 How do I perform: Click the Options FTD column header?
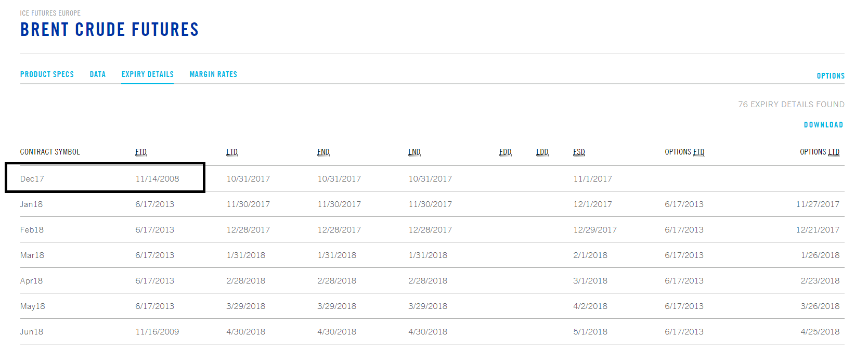click(x=684, y=152)
